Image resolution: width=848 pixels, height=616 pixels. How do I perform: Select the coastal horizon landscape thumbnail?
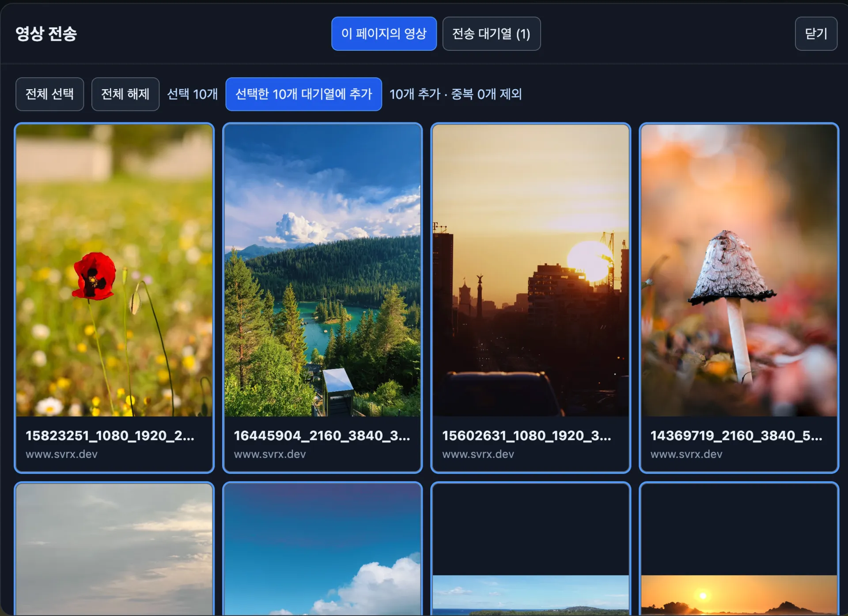pyautogui.click(x=530, y=595)
